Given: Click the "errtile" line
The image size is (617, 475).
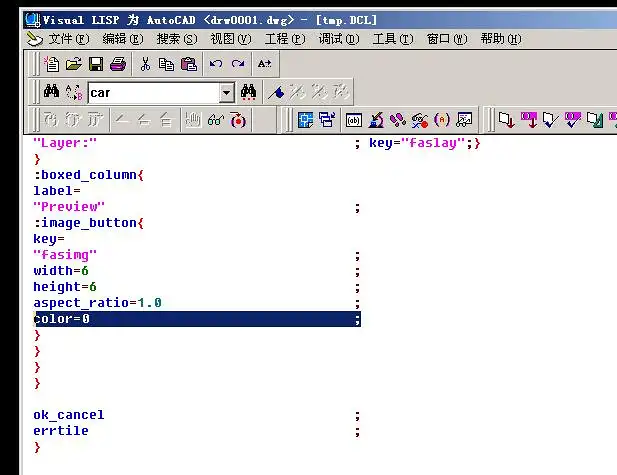Looking at the screenshot, I should click(x=61, y=431).
